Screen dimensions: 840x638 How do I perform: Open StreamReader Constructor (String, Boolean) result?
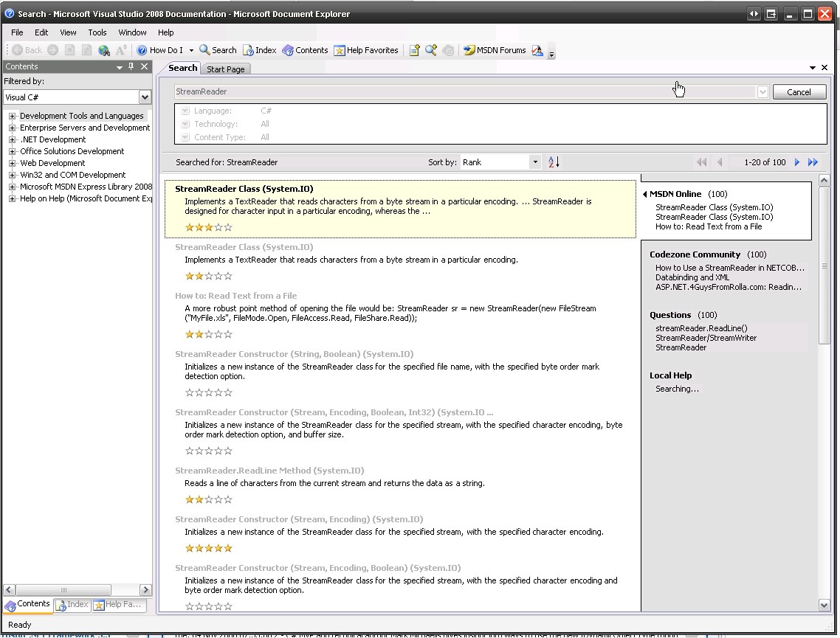pos(294,354)
